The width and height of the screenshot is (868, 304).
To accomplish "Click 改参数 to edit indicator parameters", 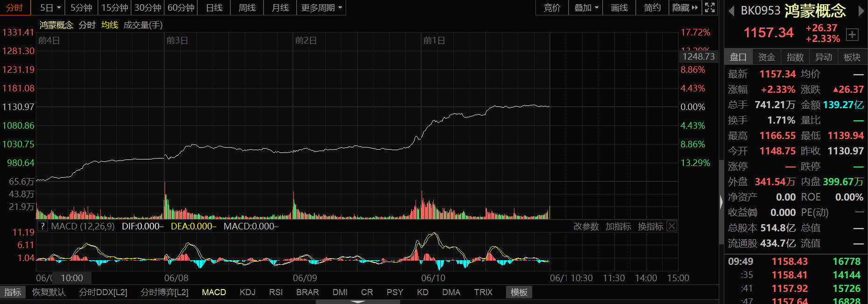I will pyautogui.click(x=586, y=226).
